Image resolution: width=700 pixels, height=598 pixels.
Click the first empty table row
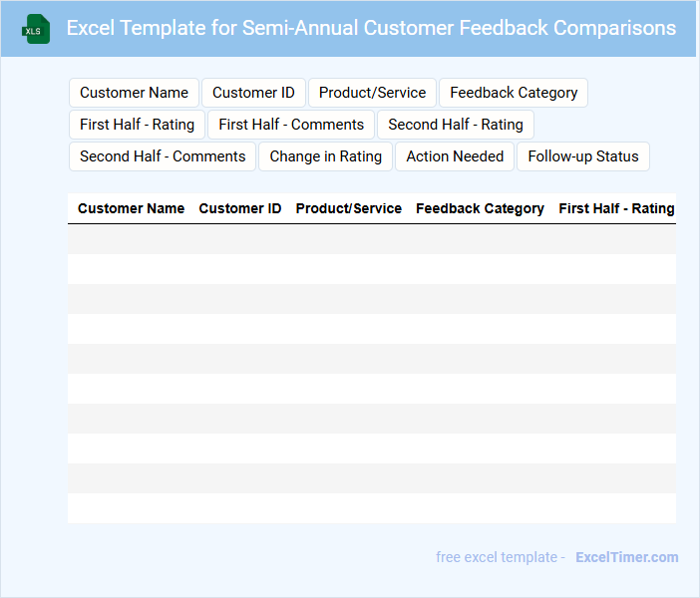(371, 239)
